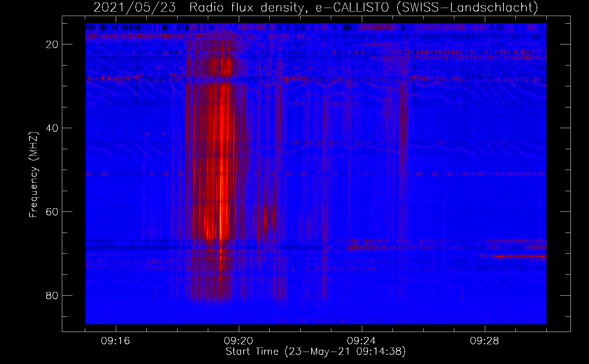Click the 'Frequency (MHZ)' axis label

pos(33,175)
